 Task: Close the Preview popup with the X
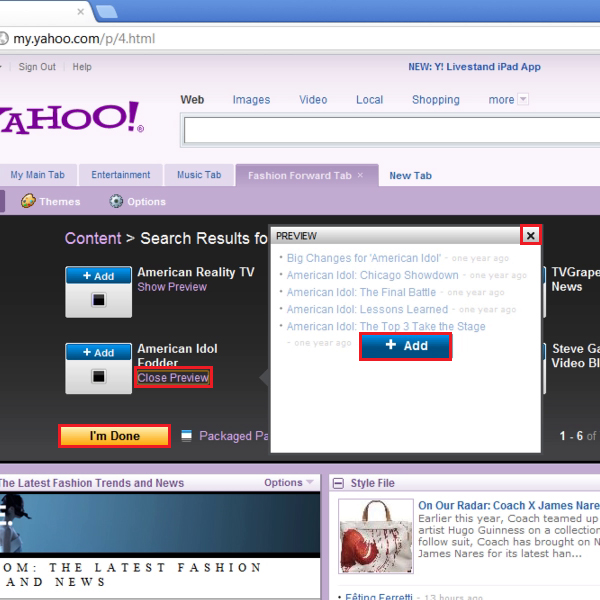pyautogui.click(x=530, y=235)
